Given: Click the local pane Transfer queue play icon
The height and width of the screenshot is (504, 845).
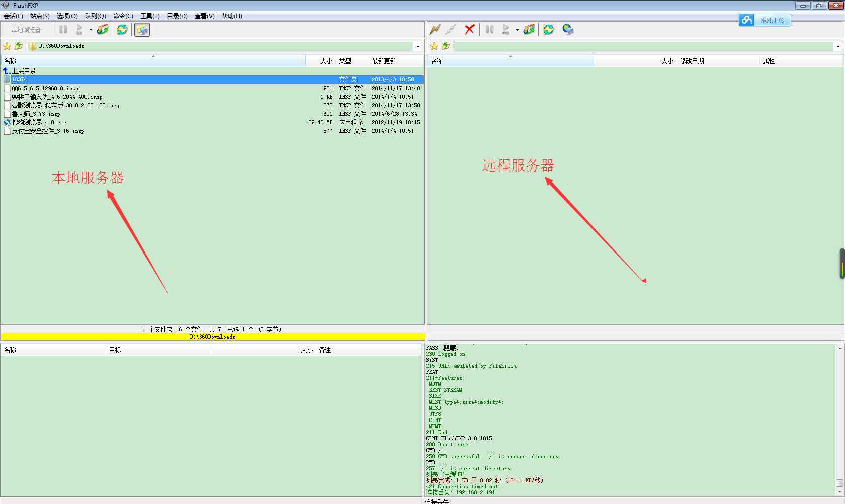Looking at the screenshot, I should [x=79, y=30].
